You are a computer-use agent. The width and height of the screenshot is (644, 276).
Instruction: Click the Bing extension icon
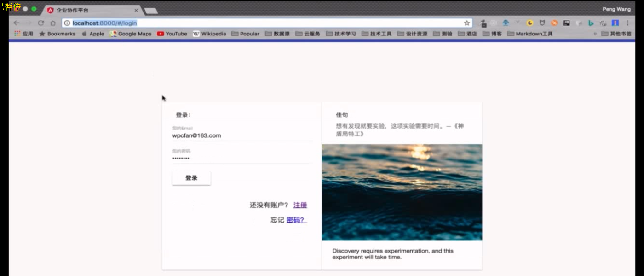(591, 23)
